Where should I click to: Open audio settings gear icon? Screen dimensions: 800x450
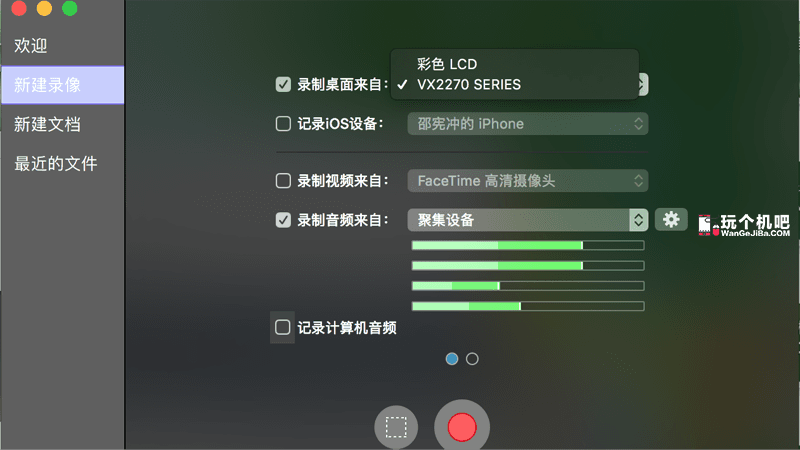tap(671, 219)
